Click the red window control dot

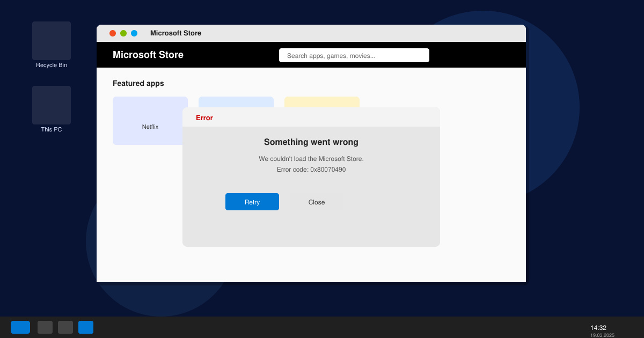(x=113, y=33)
